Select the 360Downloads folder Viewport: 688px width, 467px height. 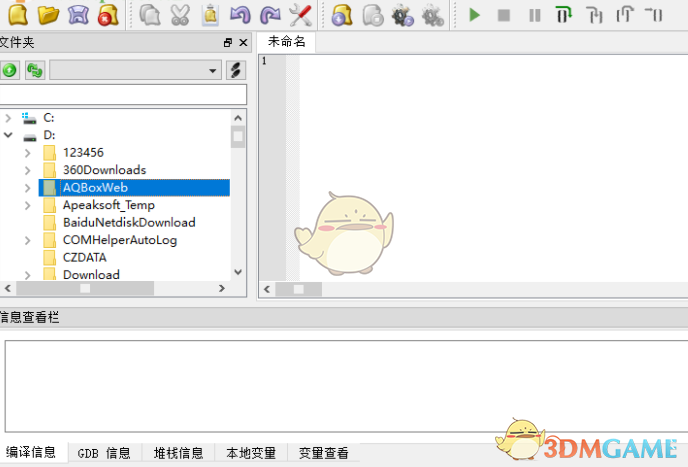[104, 170]
